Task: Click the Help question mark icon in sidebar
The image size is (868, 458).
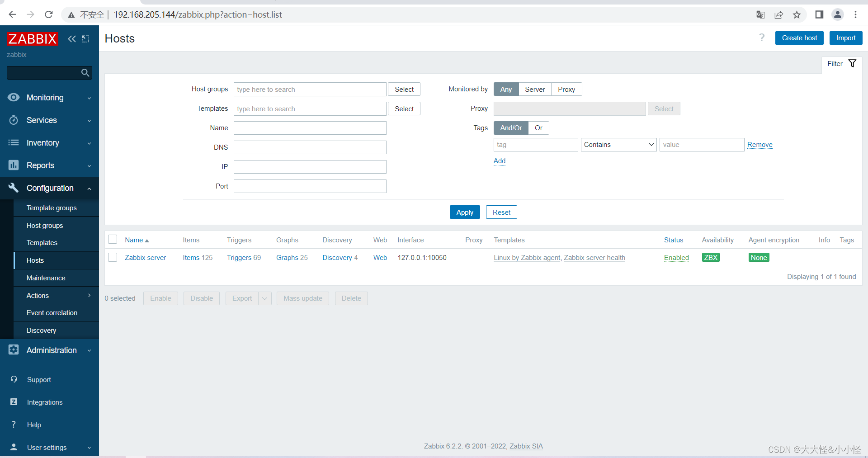Action: tap(14, 425)
